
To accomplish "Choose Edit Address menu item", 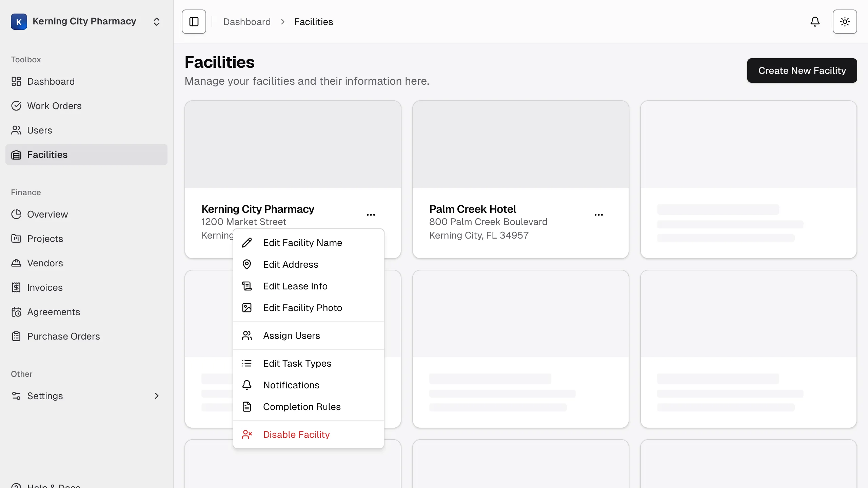I will point(309,264).
